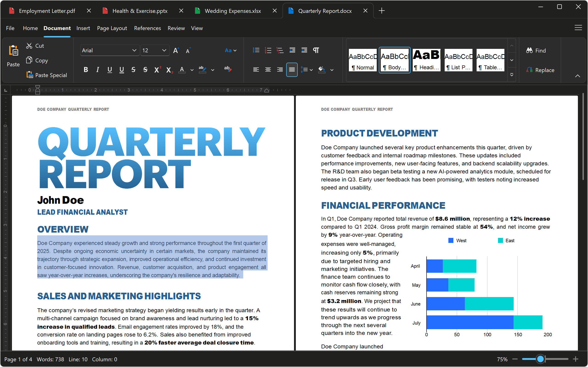Adjust the zoom slider
Screen dimensions: 588x367
pyautogui.click(x=540, y=359)
